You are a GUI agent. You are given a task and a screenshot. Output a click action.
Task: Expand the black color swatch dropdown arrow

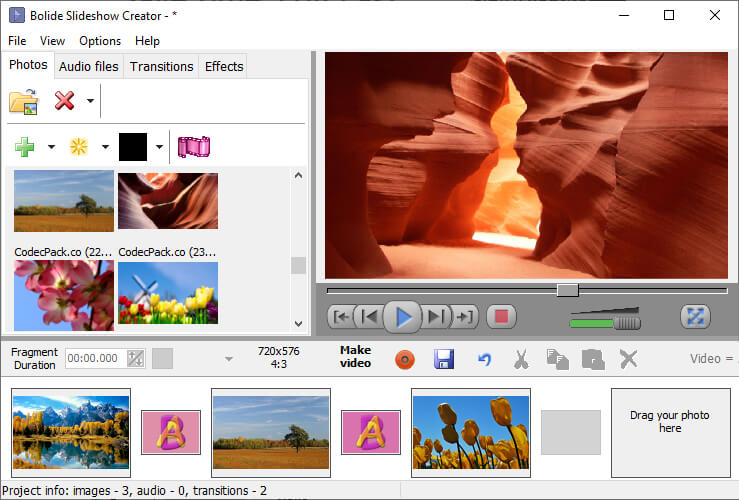click(x=159, y=148)
